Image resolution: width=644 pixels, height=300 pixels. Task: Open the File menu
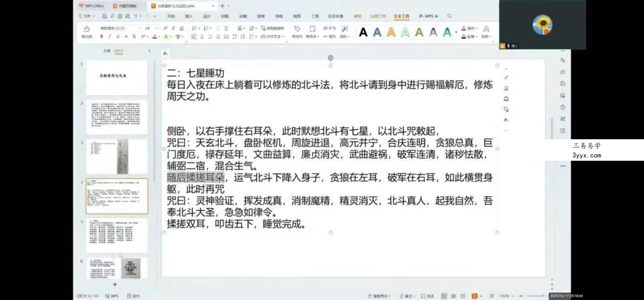click(86, 16)
